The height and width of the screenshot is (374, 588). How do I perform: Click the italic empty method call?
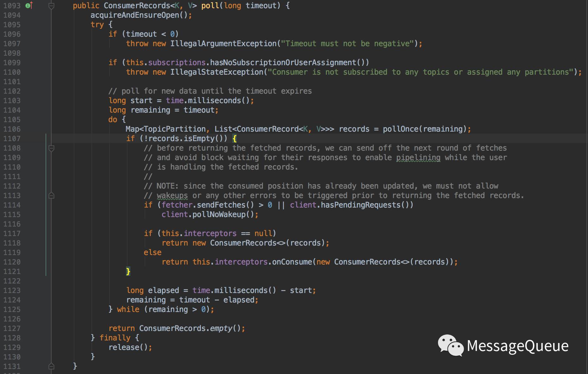[x=221, y=328]
